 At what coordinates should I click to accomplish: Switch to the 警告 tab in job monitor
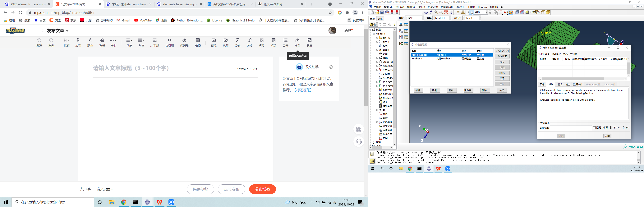coord(559,84)
